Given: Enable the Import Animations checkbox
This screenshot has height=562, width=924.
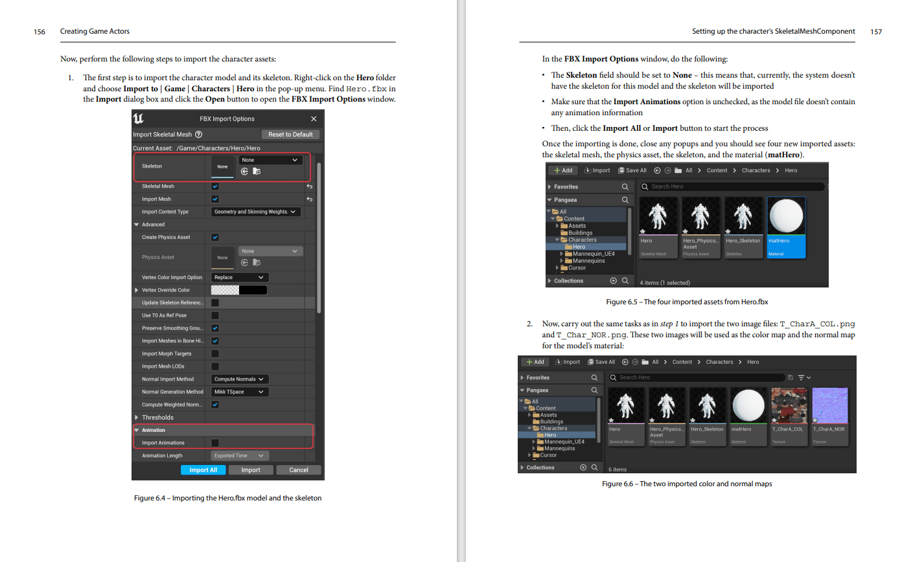Looking at the screenshot, I should pos(215,443).
